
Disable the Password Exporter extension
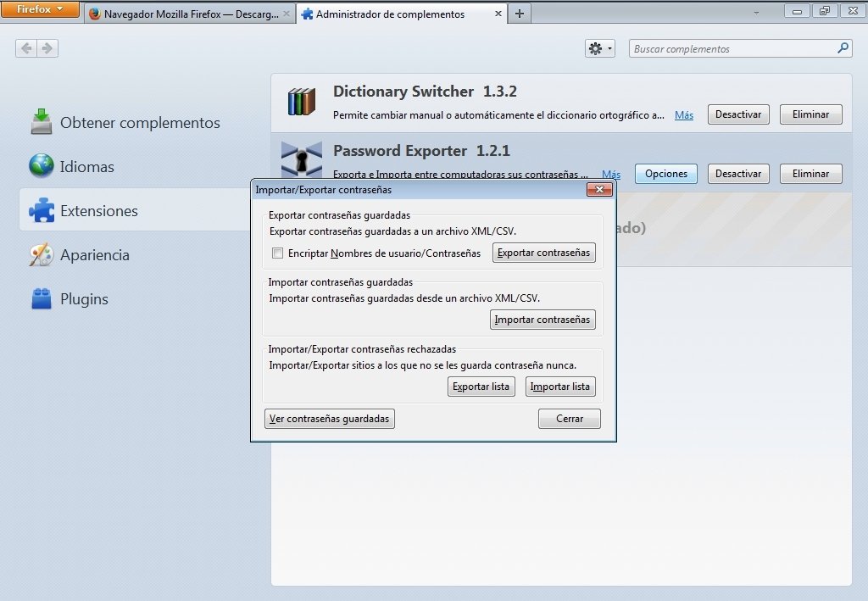[738, 174]
